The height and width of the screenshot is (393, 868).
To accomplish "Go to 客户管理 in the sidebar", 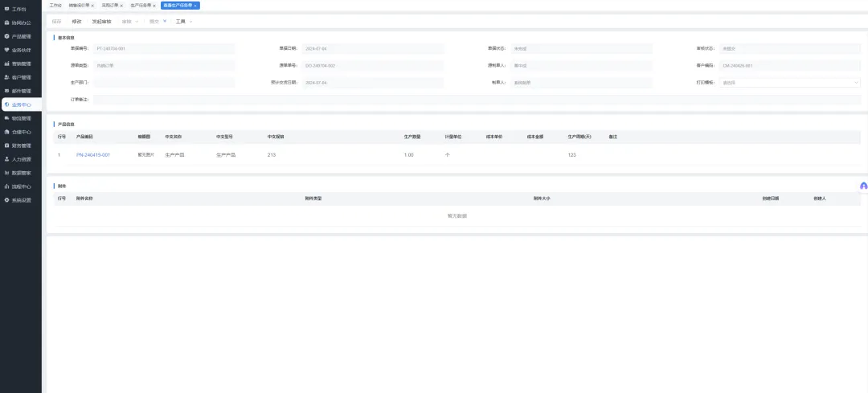I will coord(21,77).
